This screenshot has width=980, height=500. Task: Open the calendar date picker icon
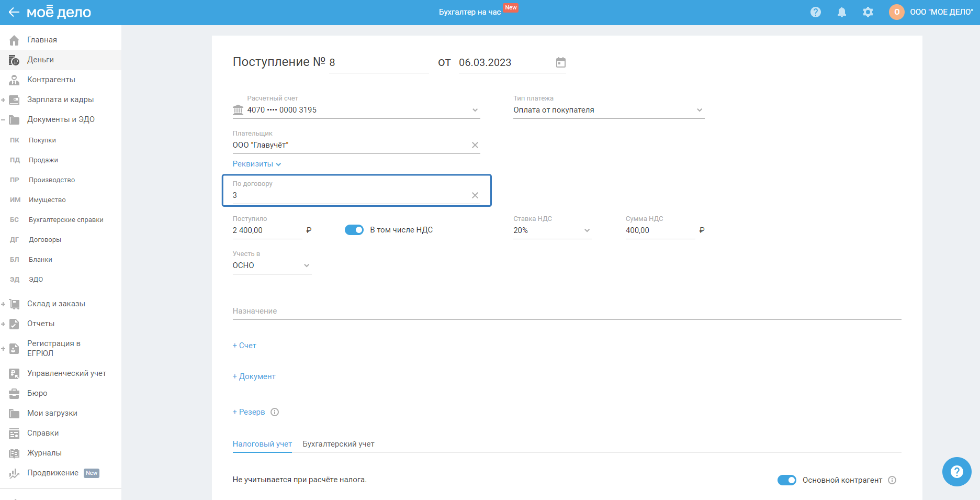pos(560,63)
